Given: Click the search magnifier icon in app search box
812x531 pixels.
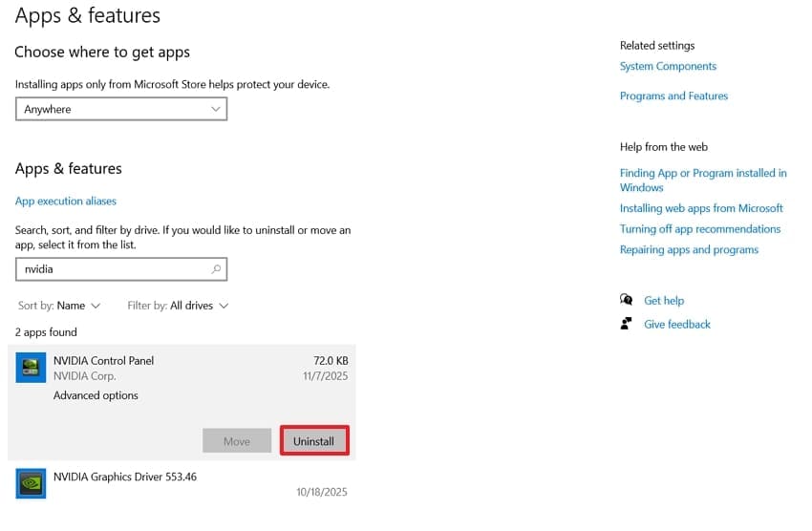Looking at the screenshot, I should [217, 269].
